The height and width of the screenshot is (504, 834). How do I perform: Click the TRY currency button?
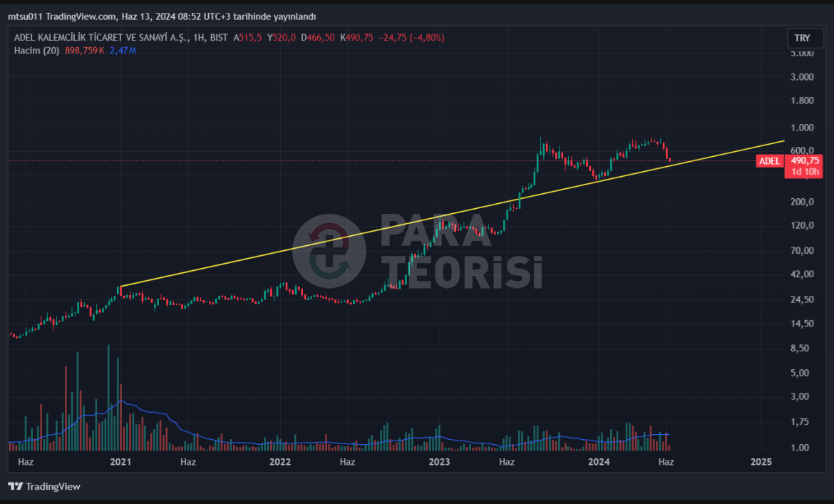(805, 38)
